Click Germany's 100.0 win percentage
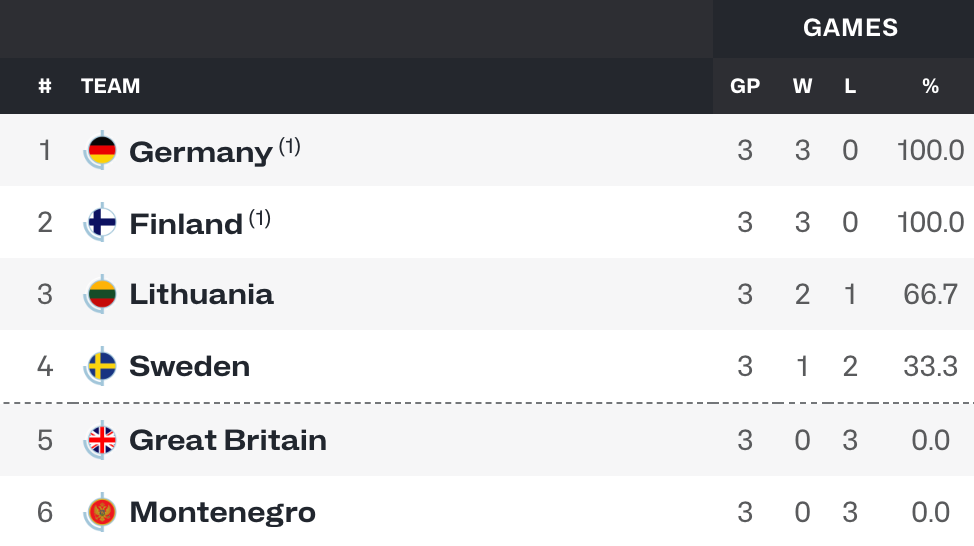 tap(931, 150)
